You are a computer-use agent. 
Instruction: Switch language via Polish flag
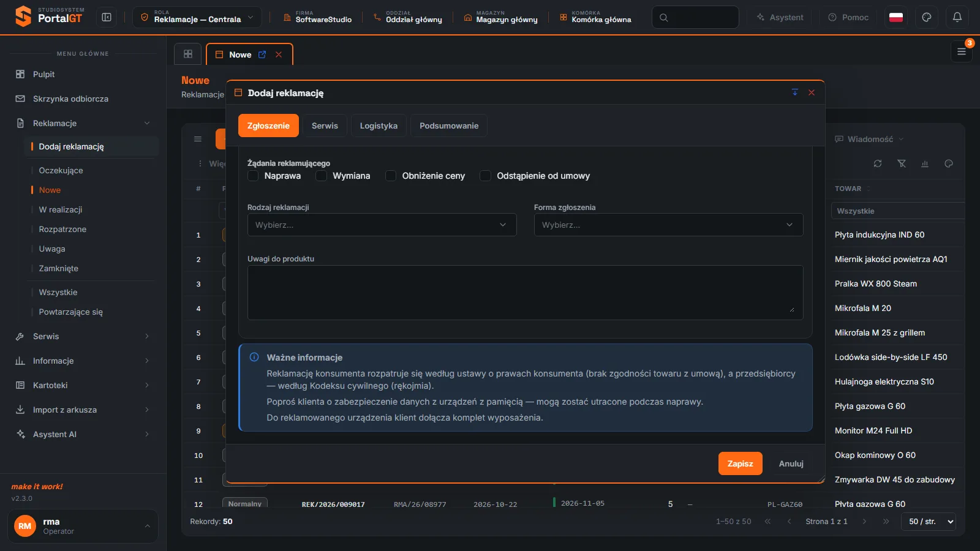coord(896,17)
